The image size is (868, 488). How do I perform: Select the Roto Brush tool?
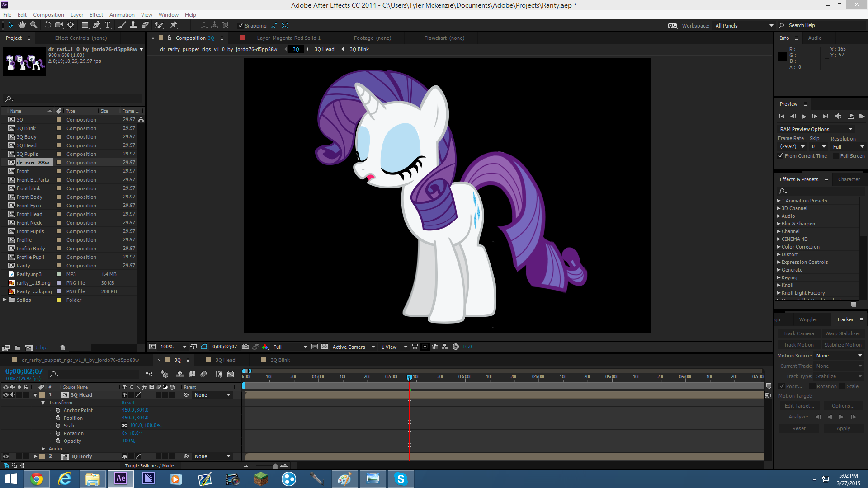coord(159,25)
